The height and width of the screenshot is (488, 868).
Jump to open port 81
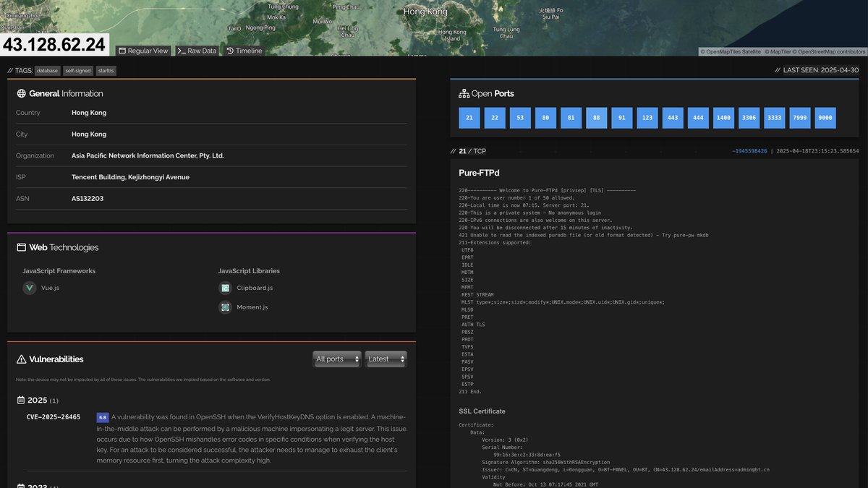(571, 118)
